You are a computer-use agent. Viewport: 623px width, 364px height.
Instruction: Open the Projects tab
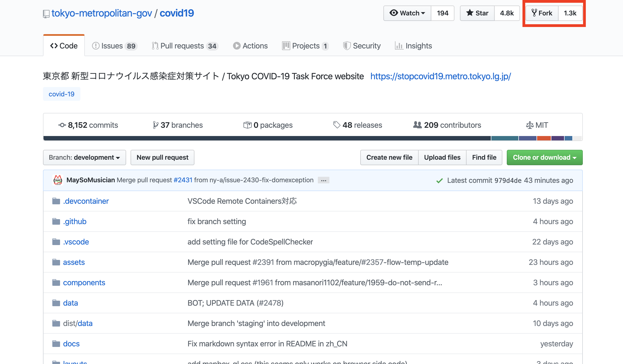click(x=305, y=46)
